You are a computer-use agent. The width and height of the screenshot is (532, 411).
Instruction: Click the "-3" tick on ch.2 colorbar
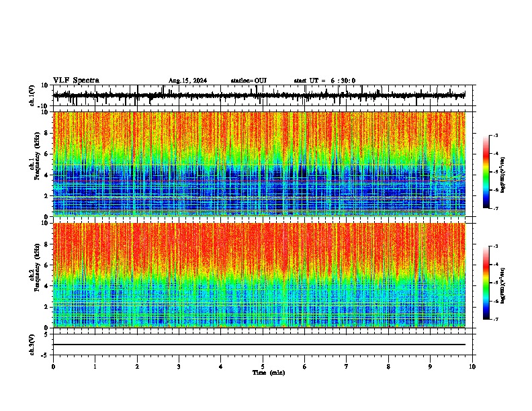[x=496, y=246]
